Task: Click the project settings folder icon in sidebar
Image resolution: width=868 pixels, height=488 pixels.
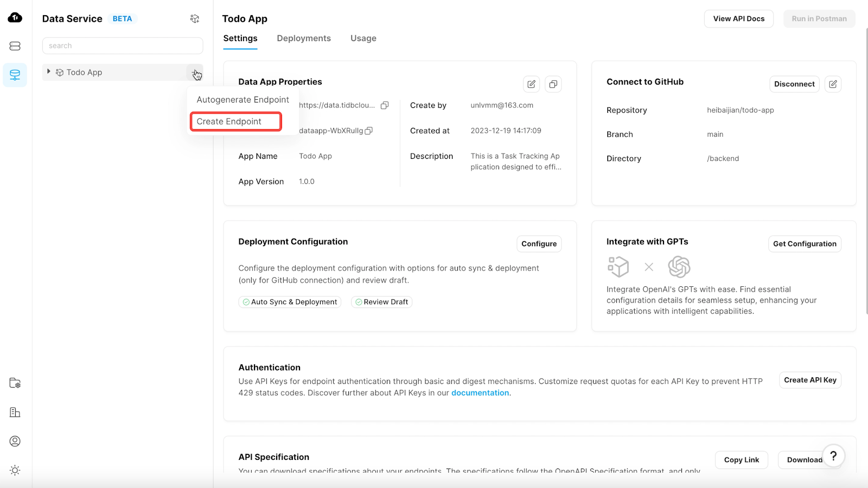Action: click(15, 382)
